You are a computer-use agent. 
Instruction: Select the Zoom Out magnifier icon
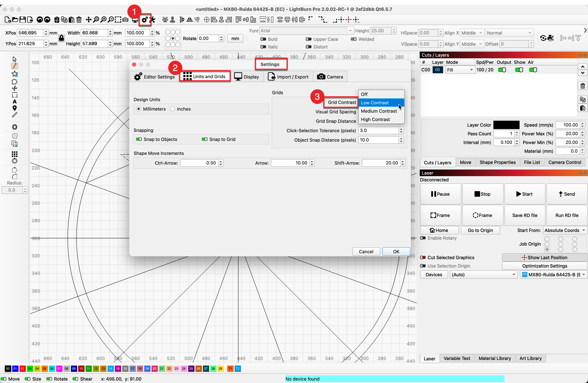[111, 20]
